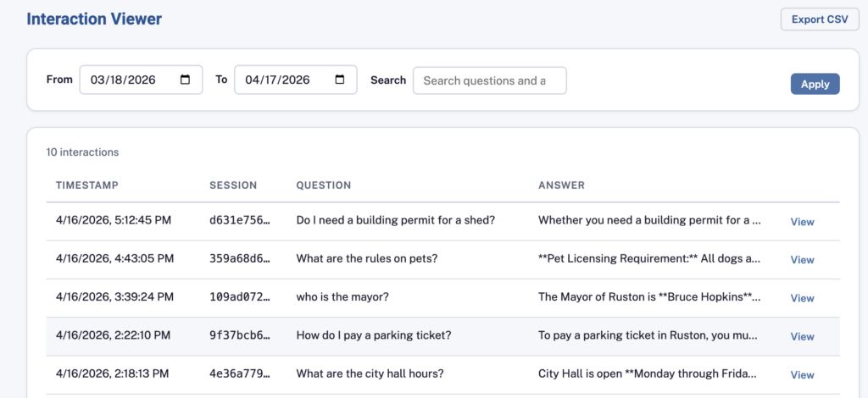Click the From date 03/18/2026 field
This screenshot has height=398, width=868.
pyautogui.click(x=127, y=80)
